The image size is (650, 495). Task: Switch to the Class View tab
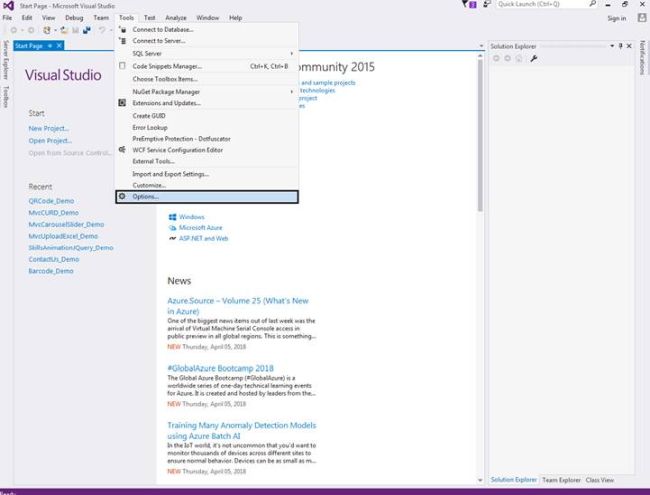(599, 480)
